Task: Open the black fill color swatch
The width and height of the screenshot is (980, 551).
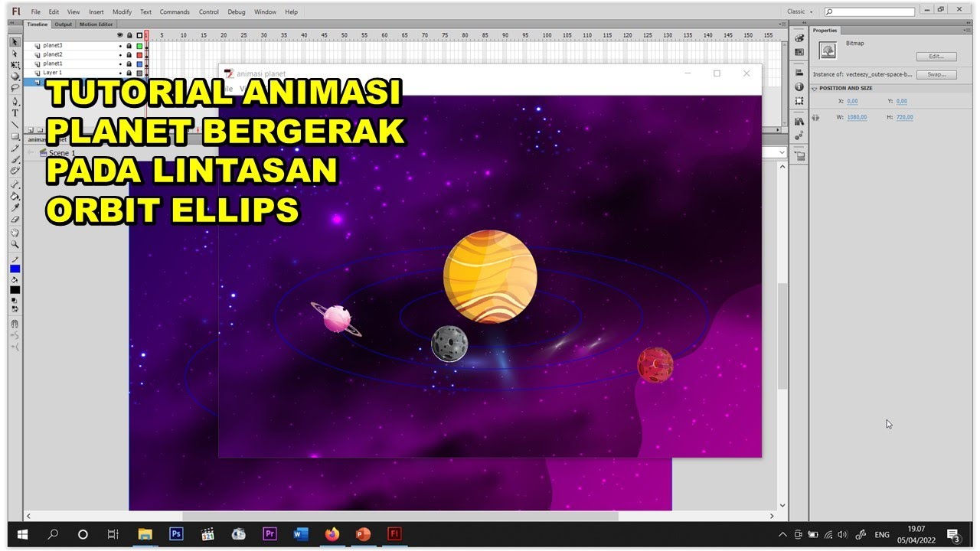Action: [x=15, y=290]
